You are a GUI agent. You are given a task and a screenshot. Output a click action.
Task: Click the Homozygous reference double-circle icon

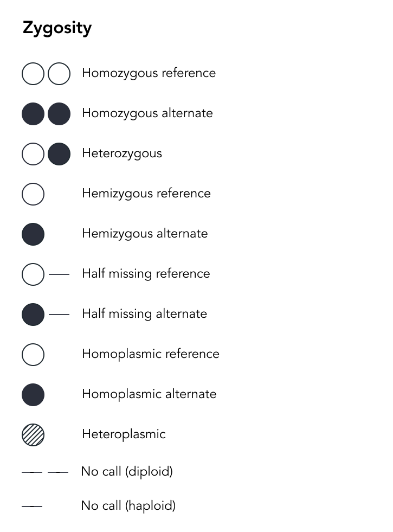tap(46, 74)
